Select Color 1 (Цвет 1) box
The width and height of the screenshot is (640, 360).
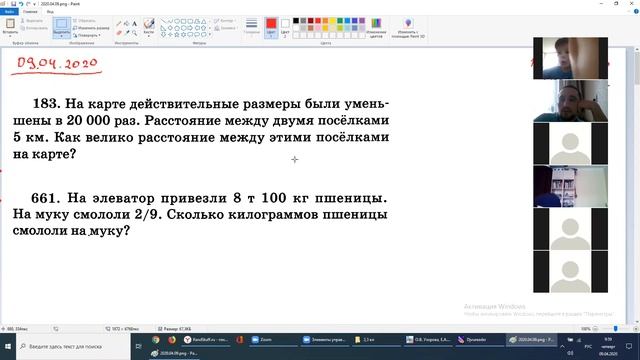coord(271,27)
